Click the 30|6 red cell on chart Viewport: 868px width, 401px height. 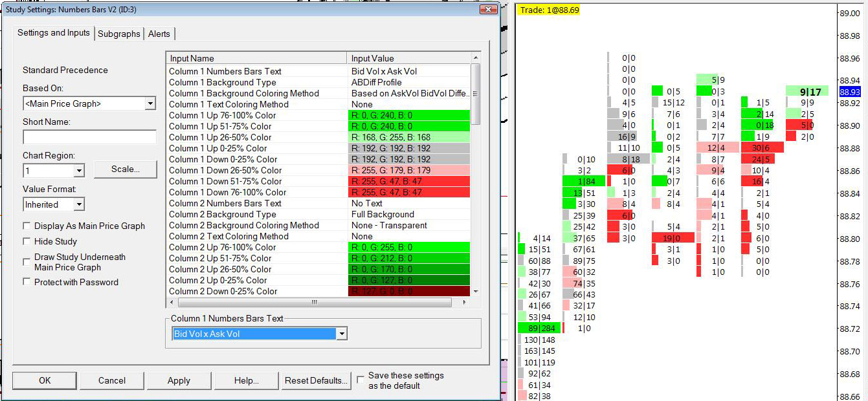coord(762,147)
